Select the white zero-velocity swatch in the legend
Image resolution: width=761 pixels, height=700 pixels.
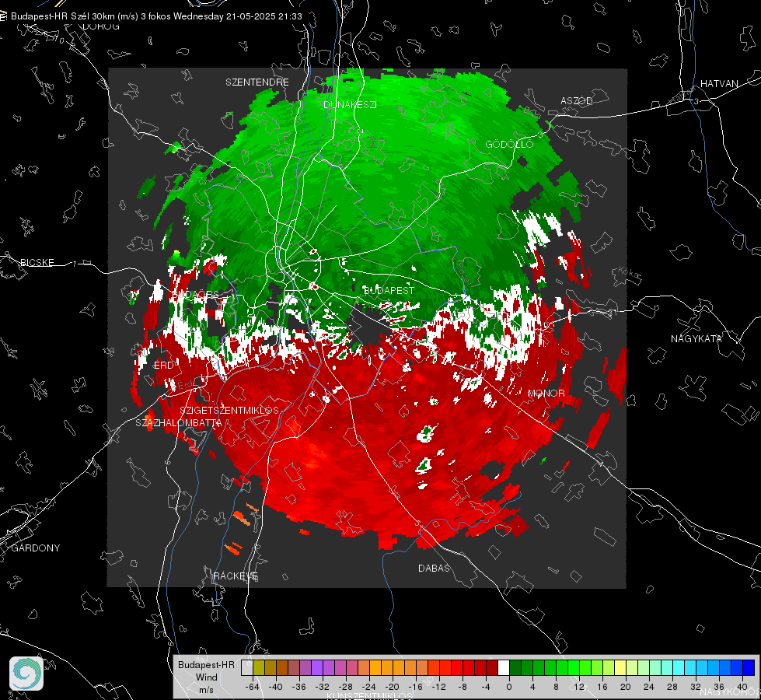(504, 667)
